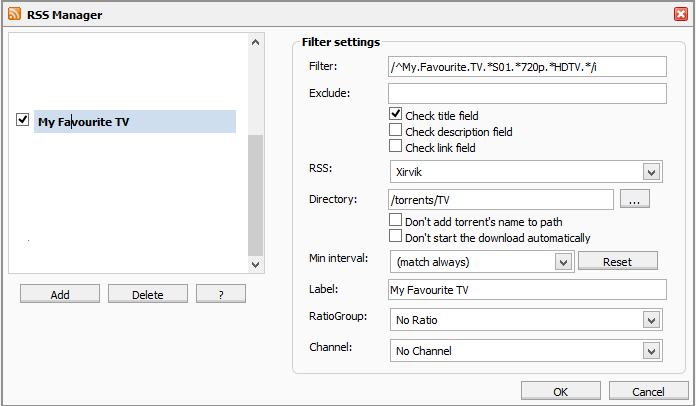Select My Favourite TV filter in list
Viewport: 696px width, 406px height.
coord(135,122)
